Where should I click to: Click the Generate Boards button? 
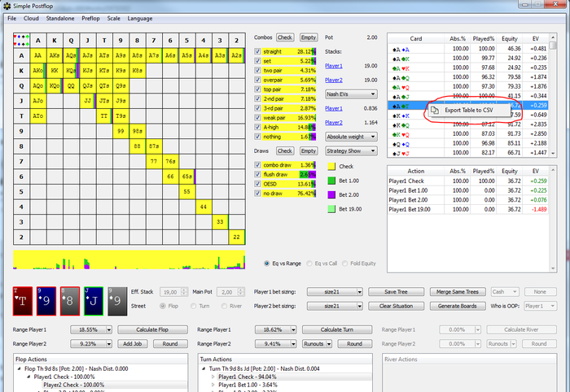tap(458, 306)
